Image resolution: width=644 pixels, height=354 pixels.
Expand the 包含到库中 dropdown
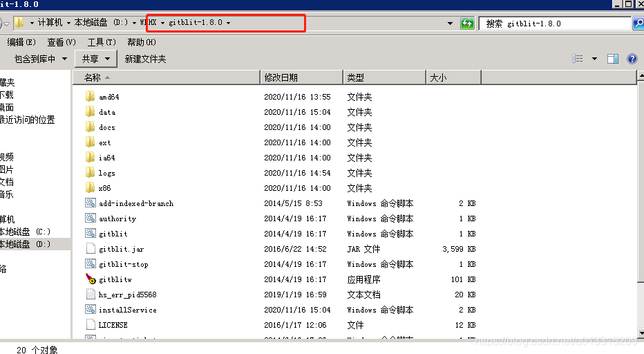coord(64,59)
